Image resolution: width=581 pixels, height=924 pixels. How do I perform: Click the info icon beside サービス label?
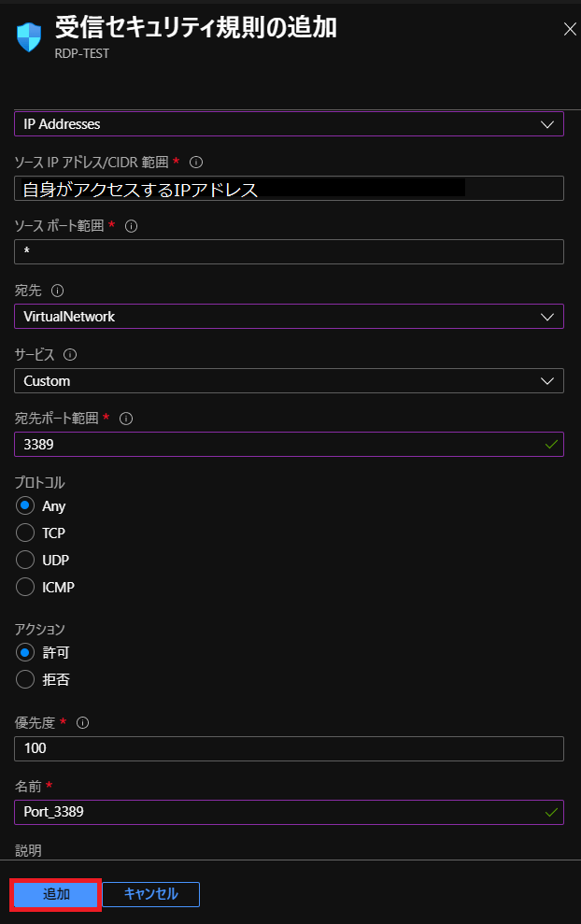click(x=70, y=355)
